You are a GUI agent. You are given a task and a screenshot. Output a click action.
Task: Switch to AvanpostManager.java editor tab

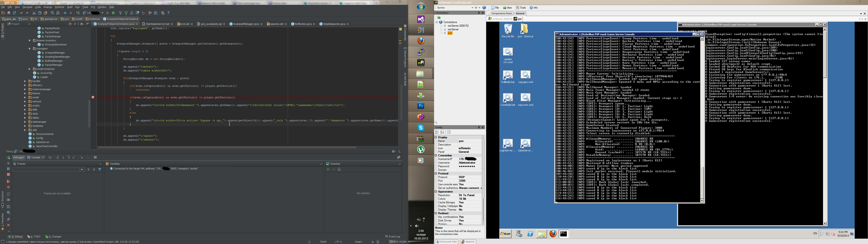[246, 24]
